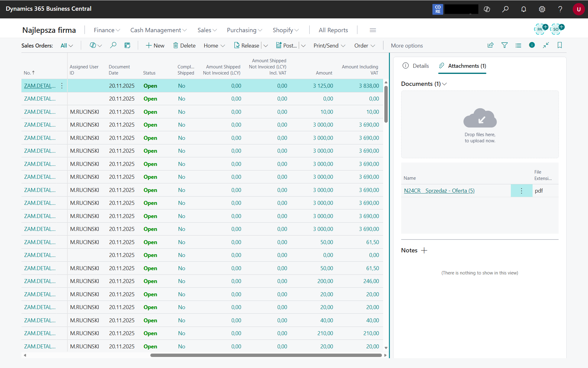Click the horizontal scrollbar under the list

(x=266, y=355)
